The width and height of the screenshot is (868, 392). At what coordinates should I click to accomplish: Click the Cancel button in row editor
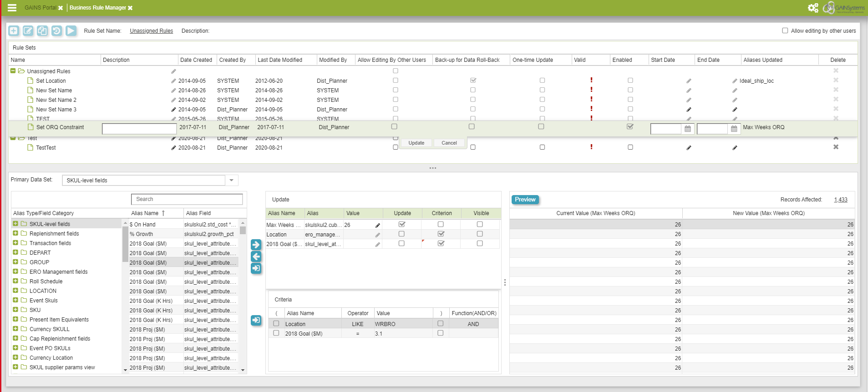pyautogui.click(x=449, y=143)
